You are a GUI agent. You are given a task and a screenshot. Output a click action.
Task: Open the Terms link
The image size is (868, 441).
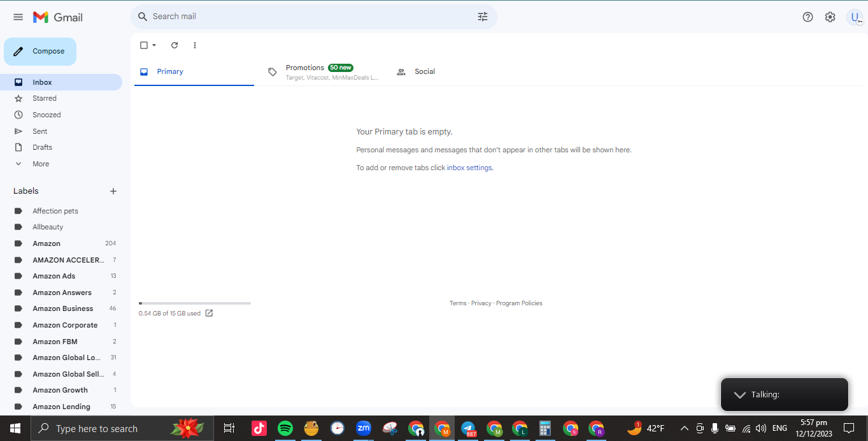click(458, 303)
